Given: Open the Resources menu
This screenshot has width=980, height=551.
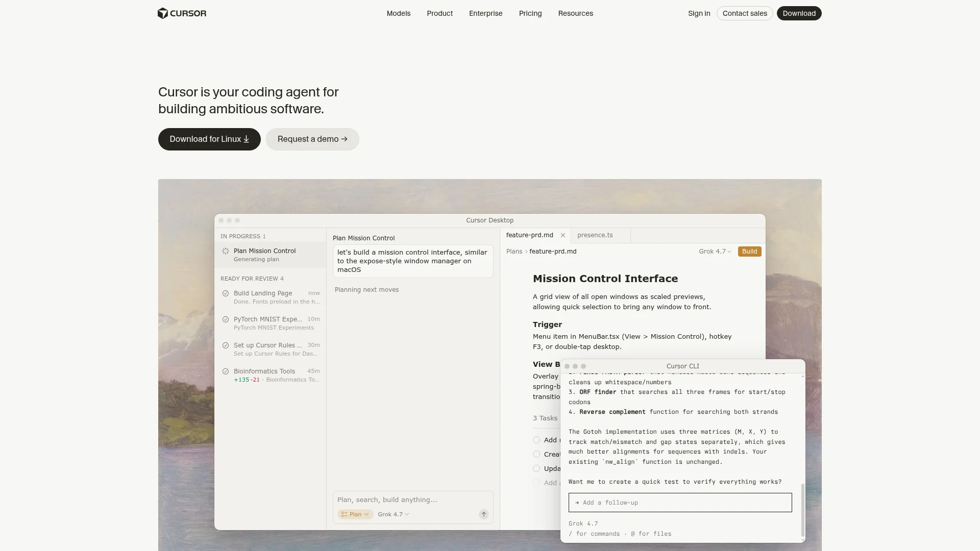Looking at the screenshot, I should coord(575,13).
